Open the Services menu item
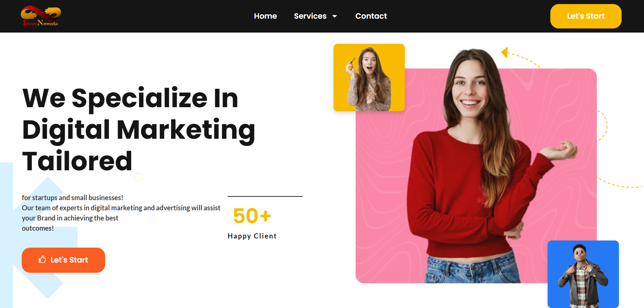This screenshot has width=644, height=308. 310,16
